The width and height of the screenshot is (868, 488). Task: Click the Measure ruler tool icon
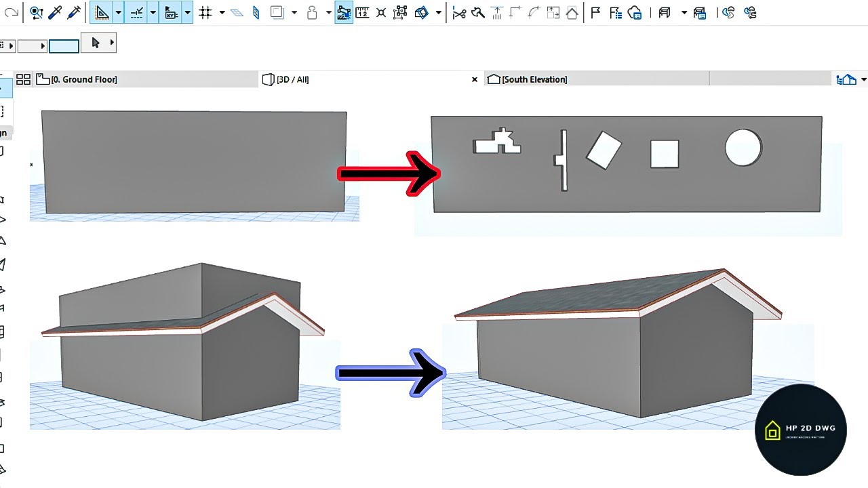(363, 12)
